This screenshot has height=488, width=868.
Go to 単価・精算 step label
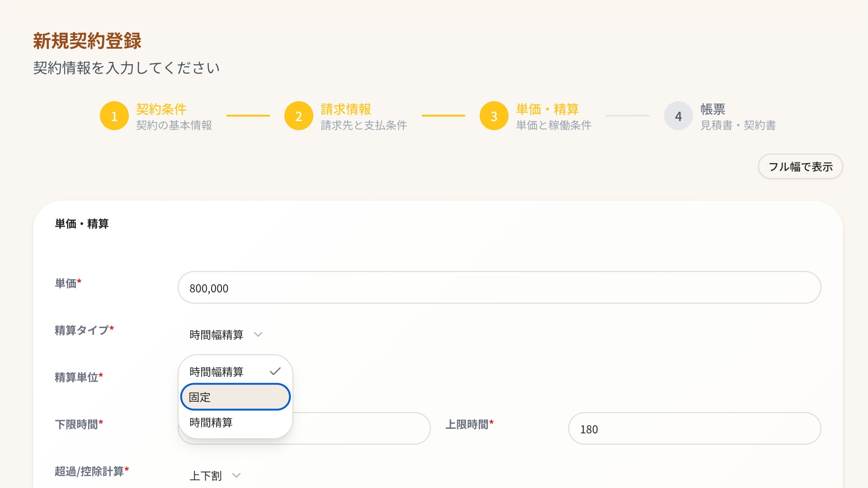[x=547, y=109]
